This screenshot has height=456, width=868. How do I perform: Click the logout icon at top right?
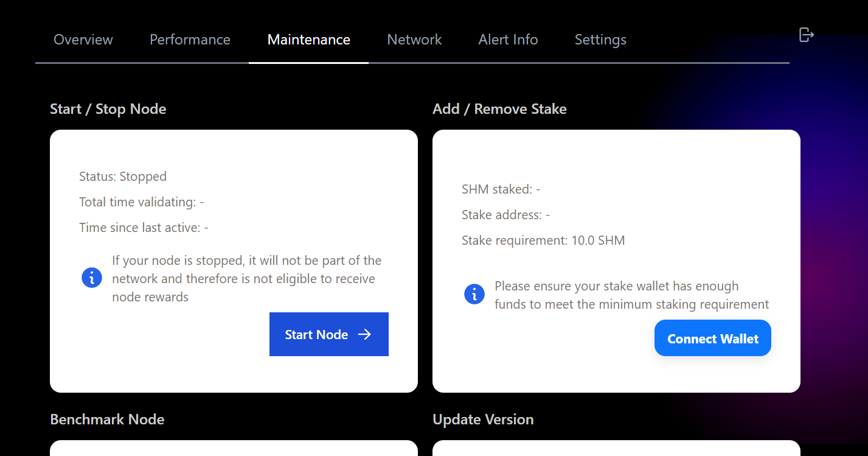(x=806, y=35)
